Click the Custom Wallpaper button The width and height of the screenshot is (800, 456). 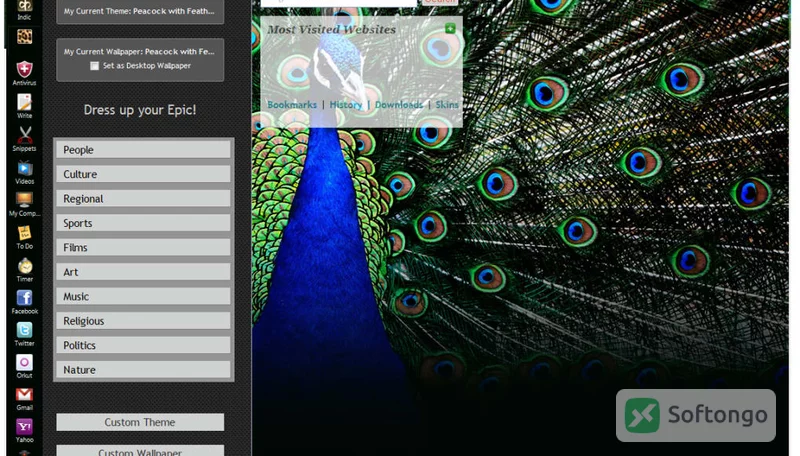140,451
